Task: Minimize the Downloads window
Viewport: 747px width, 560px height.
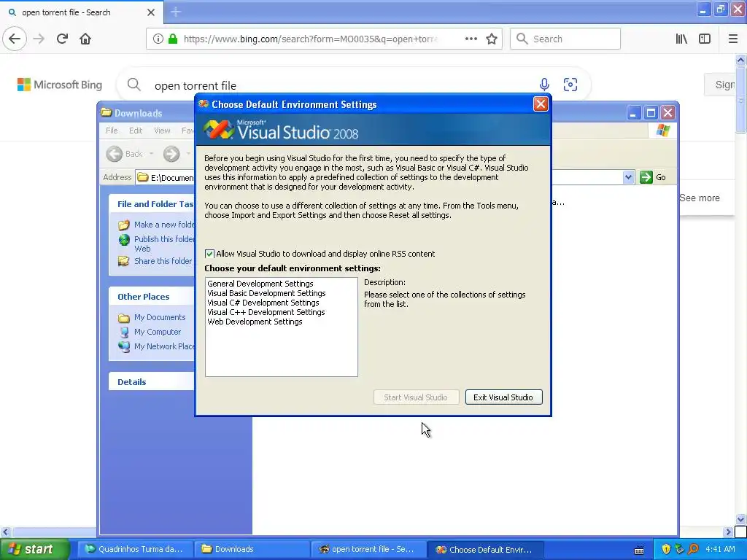Action: click(633, 113)
